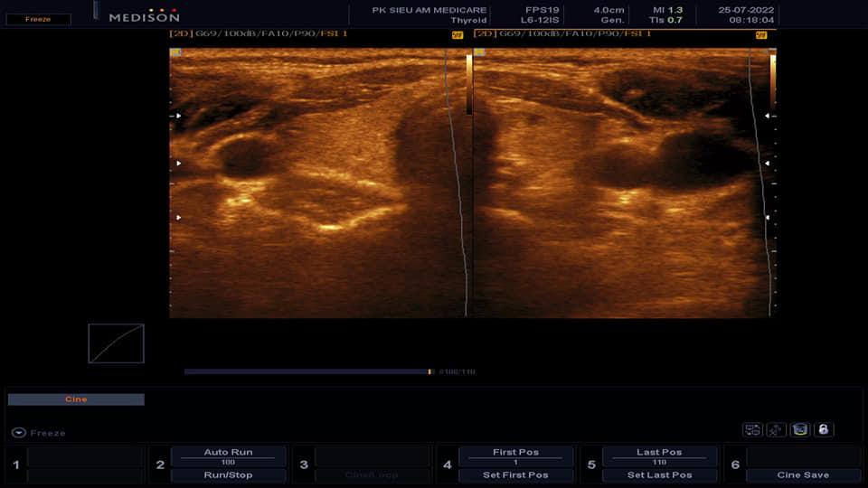The image size is (868, 488).
Task: Click the Run/Stop button
Action: pos(228,474)
